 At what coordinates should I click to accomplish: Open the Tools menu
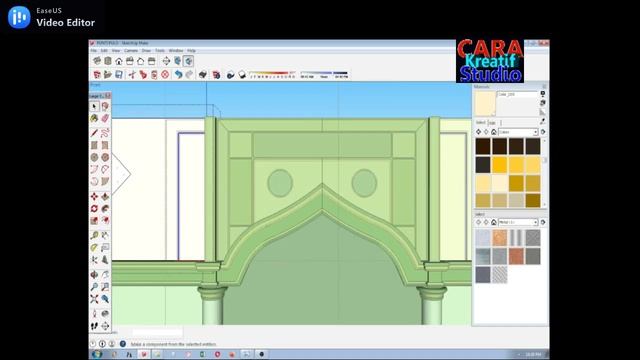coord(160,51)
